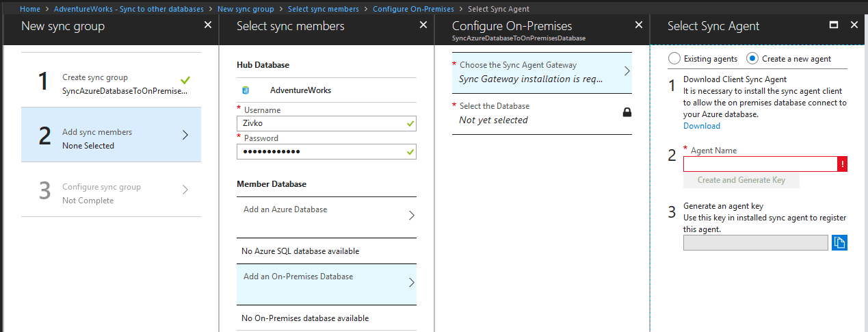The image size is (868, 332).
Task: Click the AdventureWorks hub database icon
Action: 246,90
